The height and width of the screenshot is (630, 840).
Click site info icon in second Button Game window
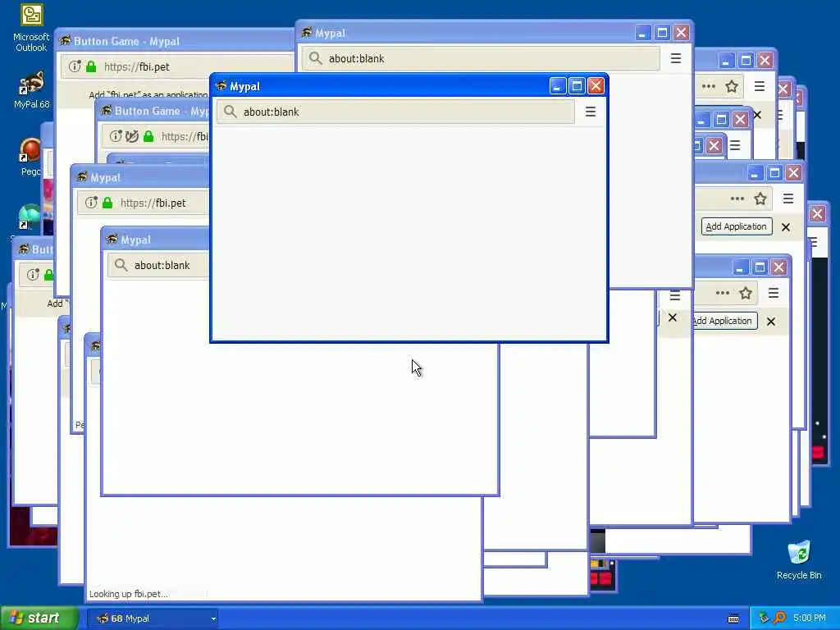(116, 136)
